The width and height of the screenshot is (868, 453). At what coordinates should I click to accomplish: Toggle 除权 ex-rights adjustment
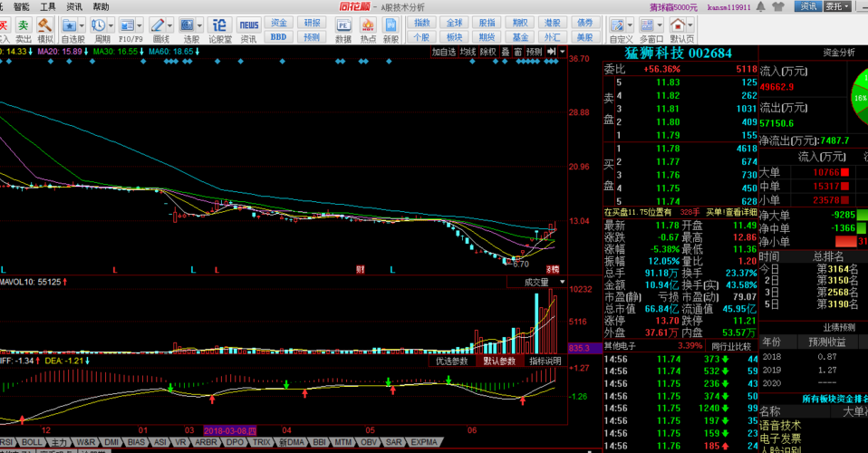point(488,52)
